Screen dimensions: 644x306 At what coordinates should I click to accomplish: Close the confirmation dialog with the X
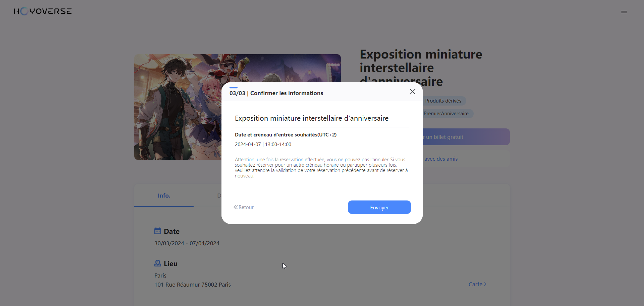413,92
